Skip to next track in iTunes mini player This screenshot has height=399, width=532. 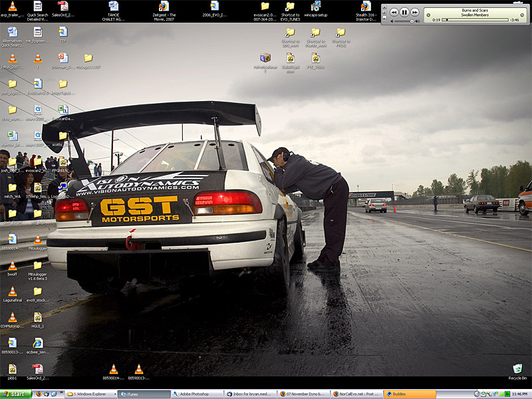414,13
